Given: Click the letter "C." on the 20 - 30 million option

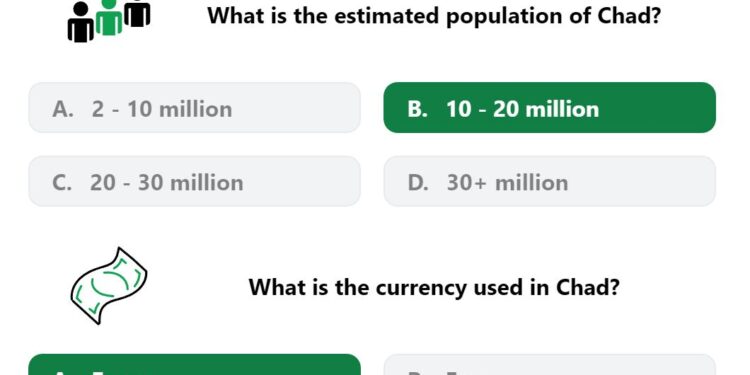Looking at the screenshot, I should coord(62,183).
